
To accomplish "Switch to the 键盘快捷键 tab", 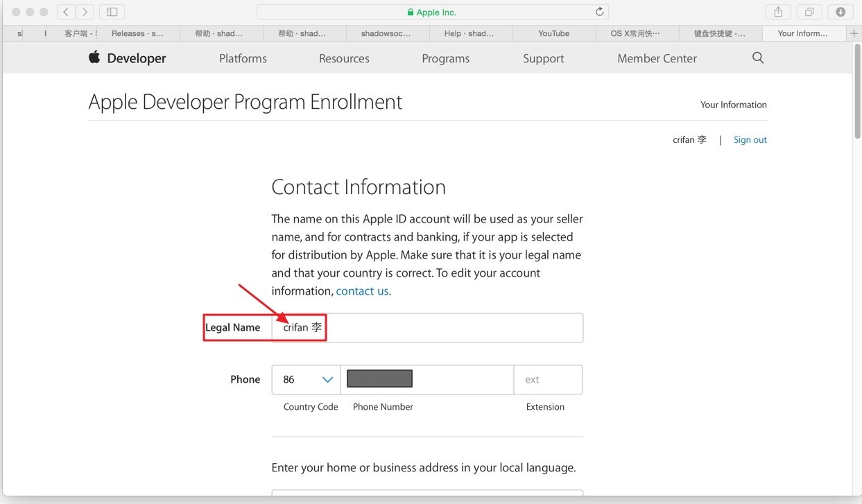I will coord(720,33).
